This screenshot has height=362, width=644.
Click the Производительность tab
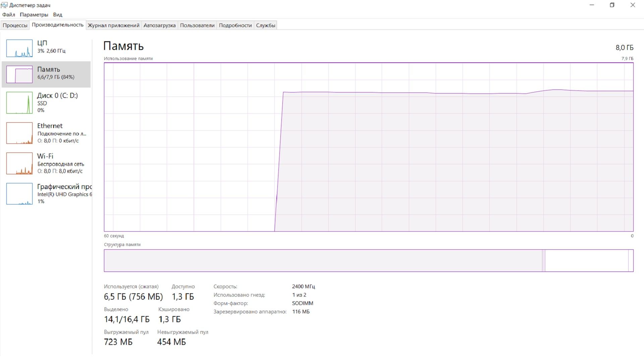point(58,25)
